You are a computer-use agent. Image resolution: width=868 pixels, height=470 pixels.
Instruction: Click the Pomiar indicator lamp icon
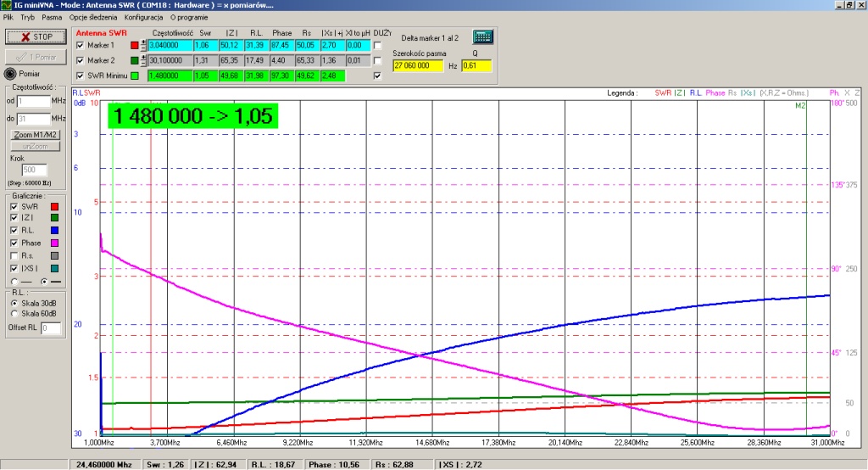coord(10,73)
